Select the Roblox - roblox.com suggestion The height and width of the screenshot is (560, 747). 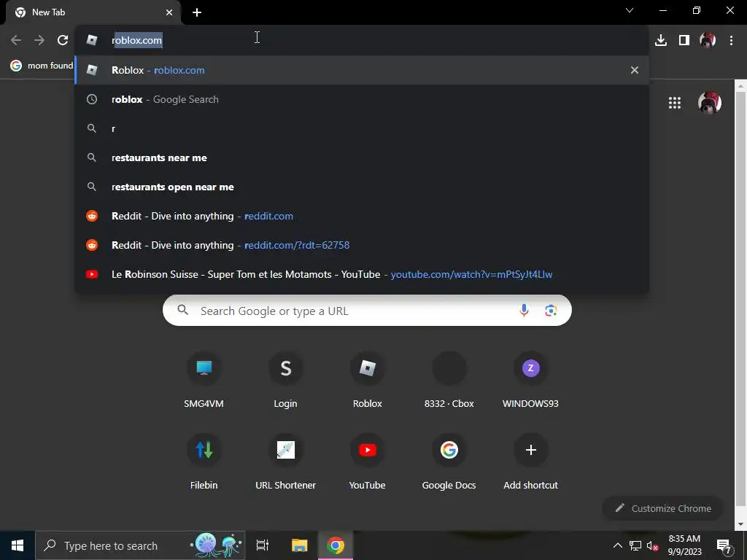pos(362,70)
